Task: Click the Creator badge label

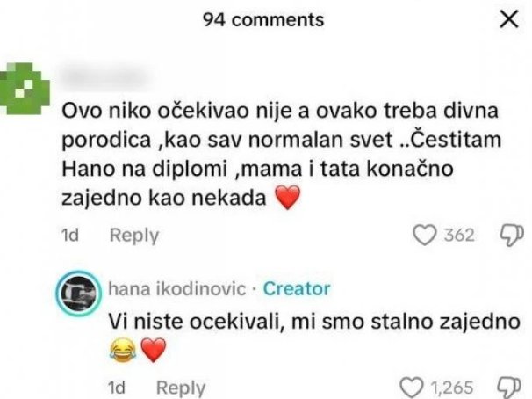Action: pyautogui.click(x=297, y=287)
